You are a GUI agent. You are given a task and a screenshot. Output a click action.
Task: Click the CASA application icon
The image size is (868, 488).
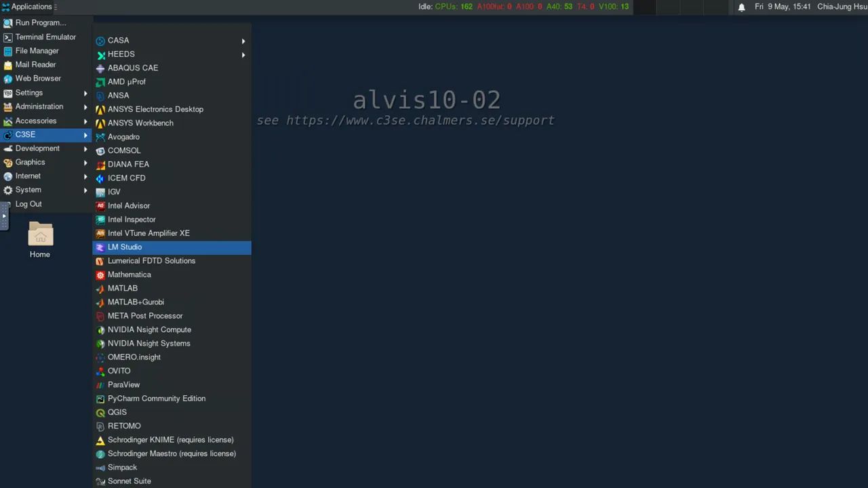coord(100,41)
